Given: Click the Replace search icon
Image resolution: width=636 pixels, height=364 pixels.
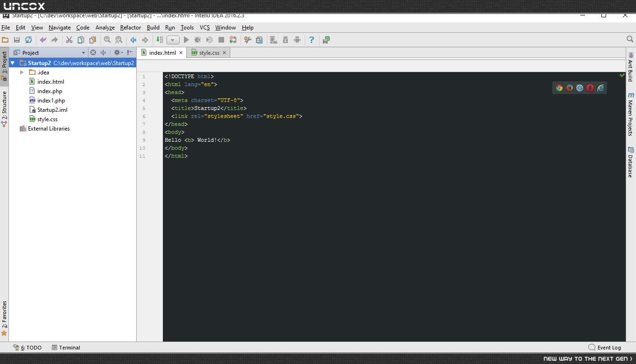Looking at the screenshot, I should (119, 40).
